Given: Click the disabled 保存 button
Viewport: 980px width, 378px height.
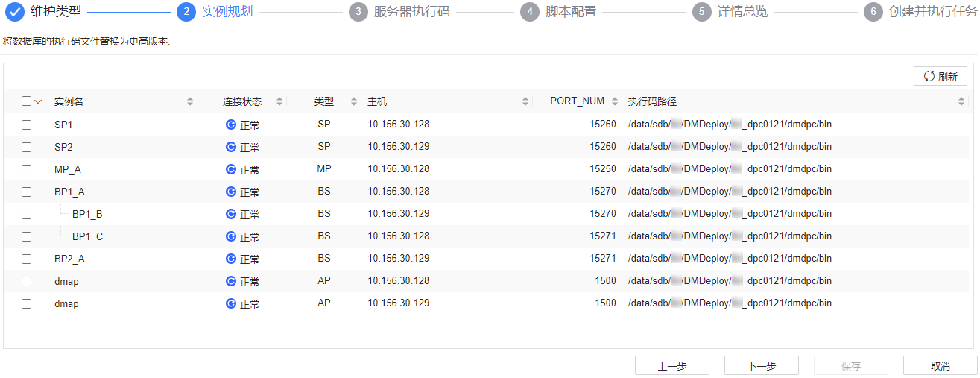Looking at the screenshot, I should point(851,365).
